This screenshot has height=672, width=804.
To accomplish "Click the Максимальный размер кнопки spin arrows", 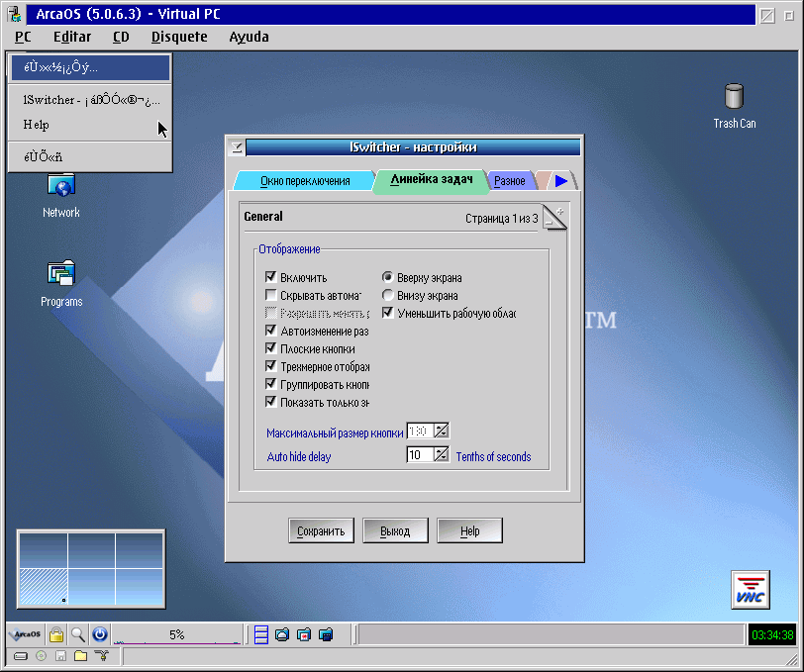I will [x=442, y=432].
